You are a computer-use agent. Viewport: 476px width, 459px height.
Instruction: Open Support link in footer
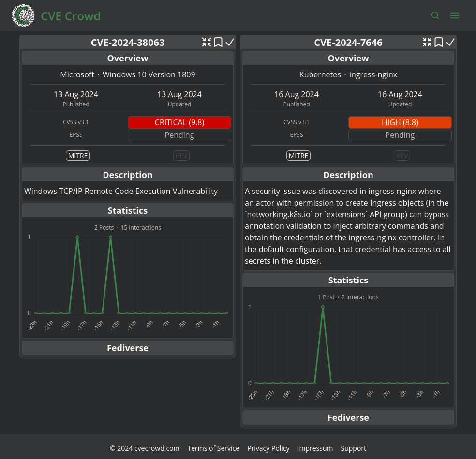tap(353, 448)
